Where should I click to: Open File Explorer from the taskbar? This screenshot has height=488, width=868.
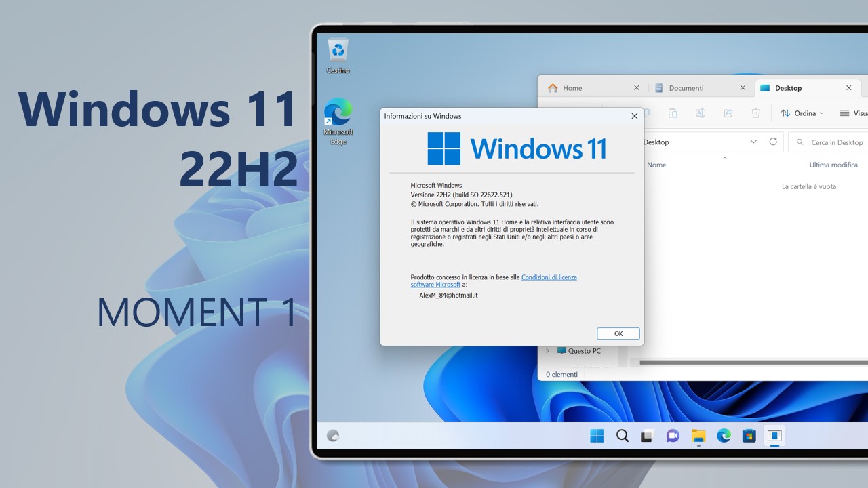(698, 436)
